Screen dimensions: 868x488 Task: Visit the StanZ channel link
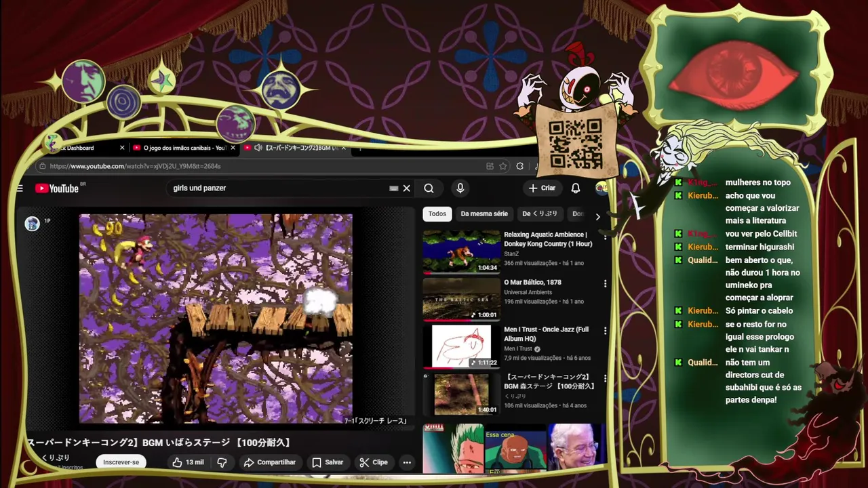(x=511, y=254)
